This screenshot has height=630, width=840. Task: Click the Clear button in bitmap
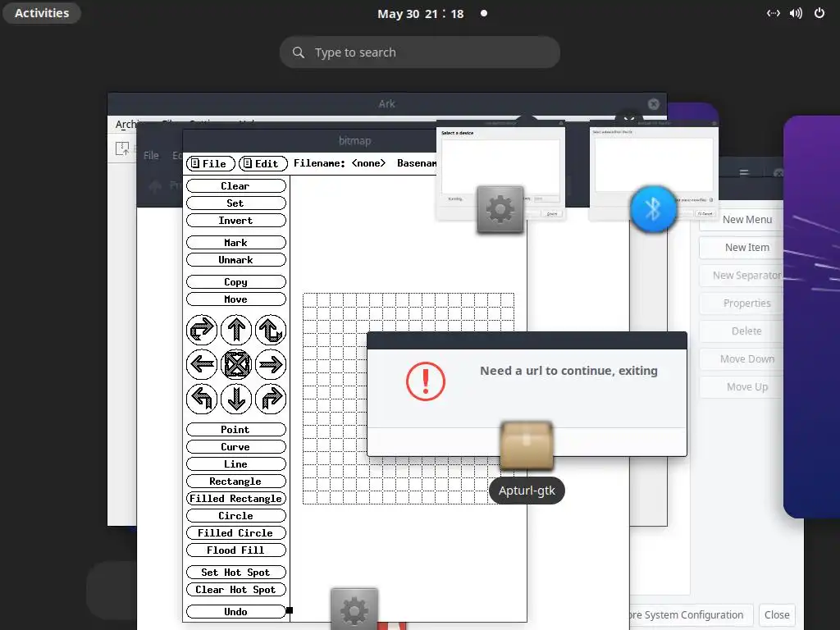[235, 186]
